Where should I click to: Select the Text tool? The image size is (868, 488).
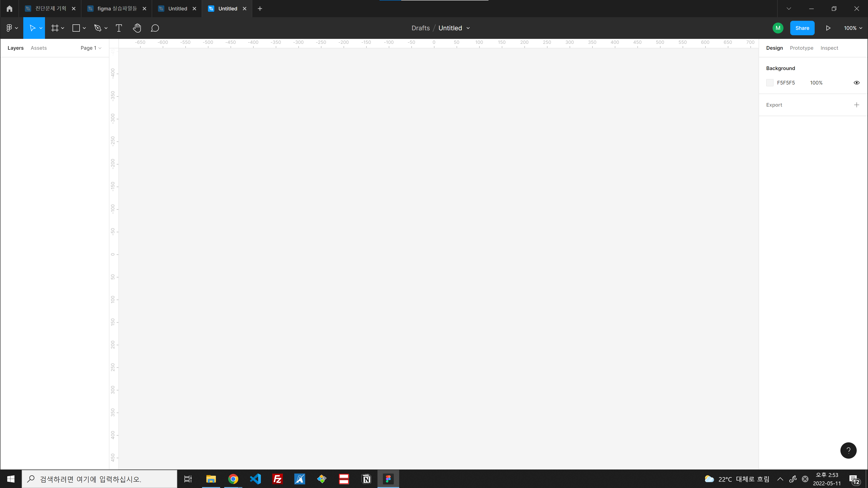coord(119,28)
